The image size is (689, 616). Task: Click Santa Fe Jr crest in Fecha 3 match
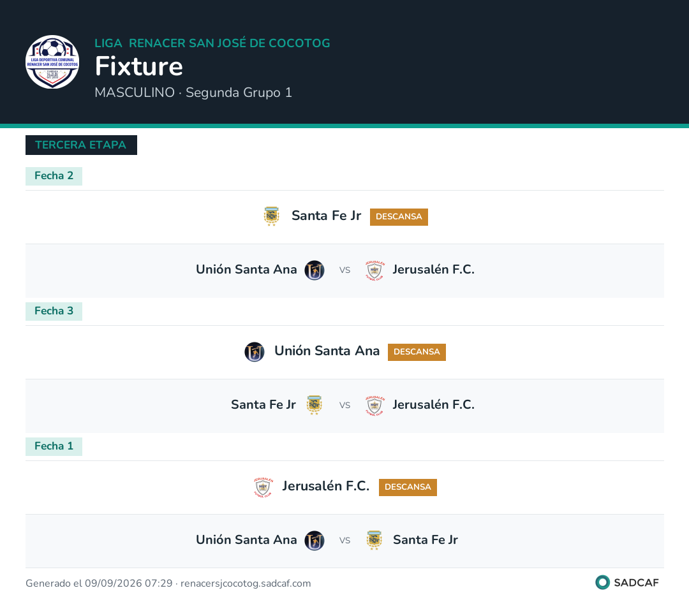click(x=314, y=405)
